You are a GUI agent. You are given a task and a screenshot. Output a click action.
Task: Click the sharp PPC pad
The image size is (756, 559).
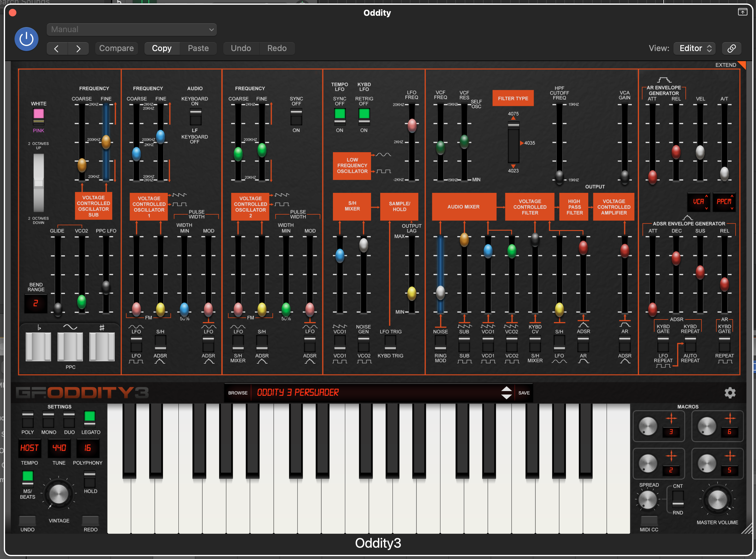coord(102,347)
